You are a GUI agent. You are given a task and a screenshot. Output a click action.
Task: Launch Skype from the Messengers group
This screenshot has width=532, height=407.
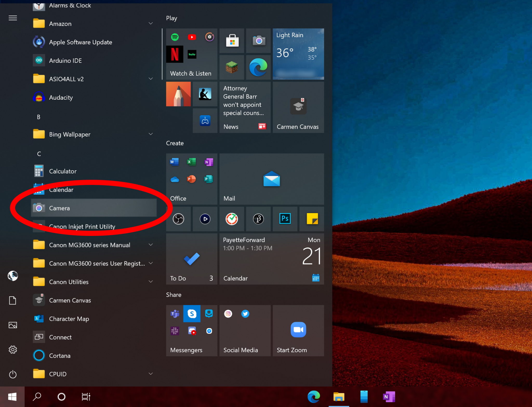[192, 314]
